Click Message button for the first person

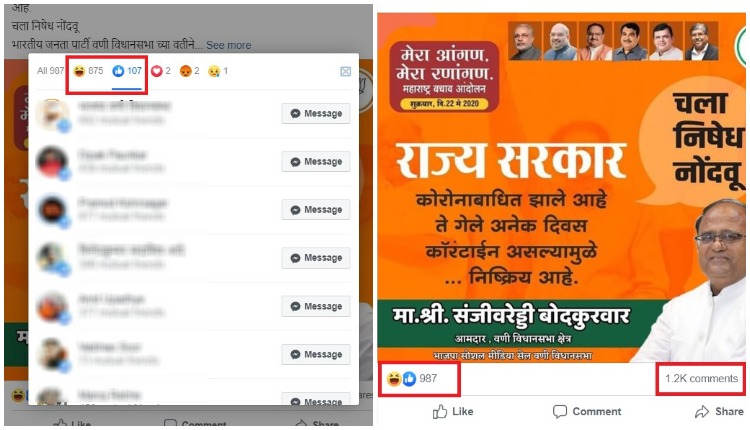pyautogui.click(x=316, y=113)
